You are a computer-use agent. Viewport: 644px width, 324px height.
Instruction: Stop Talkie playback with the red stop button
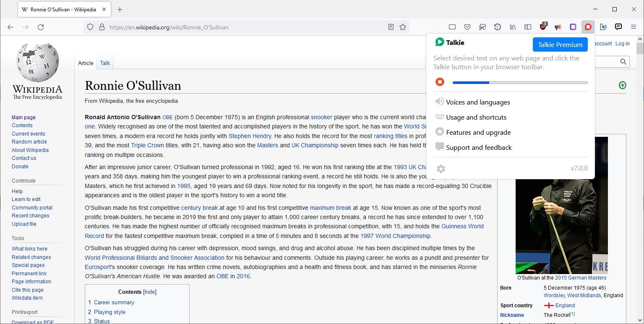(x=440, y=82)
